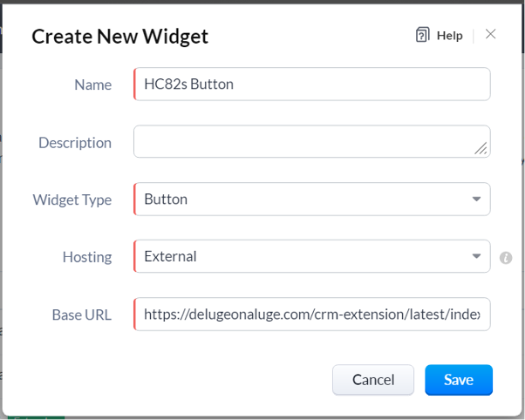
Task: Click the Widget Type label
Action: 72,200
